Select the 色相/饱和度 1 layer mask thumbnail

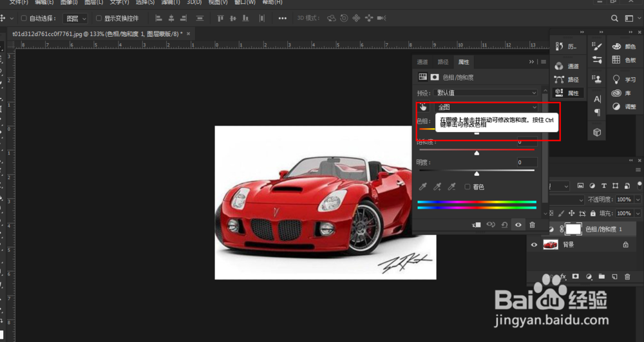click(573, 229)
